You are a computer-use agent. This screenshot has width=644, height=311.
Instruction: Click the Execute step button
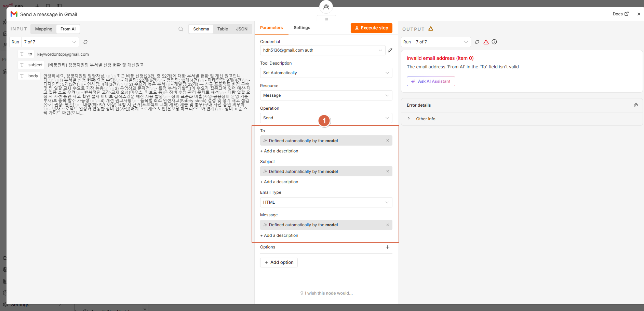(372, 28)
